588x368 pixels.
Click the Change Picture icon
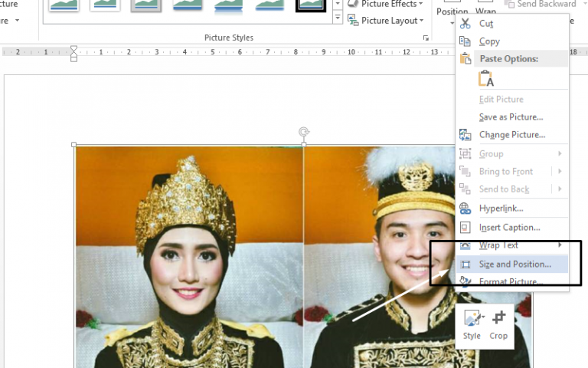click(465, 135)
